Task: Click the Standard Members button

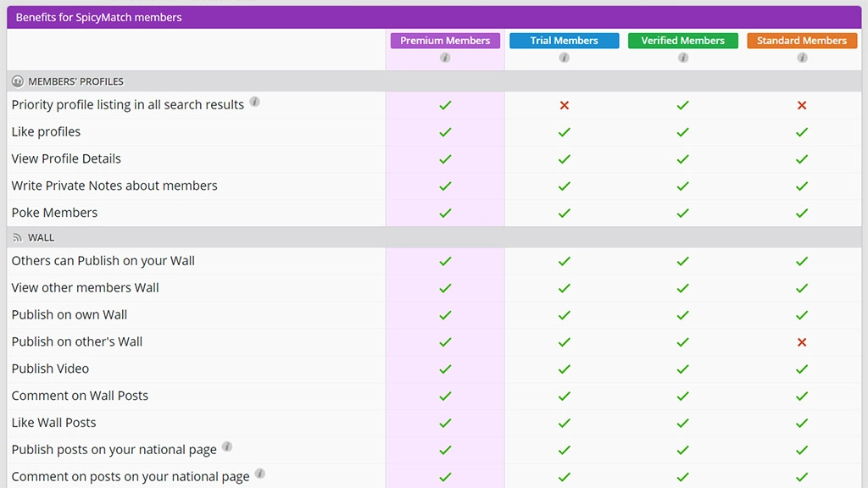Action: [x=801, y=40]
